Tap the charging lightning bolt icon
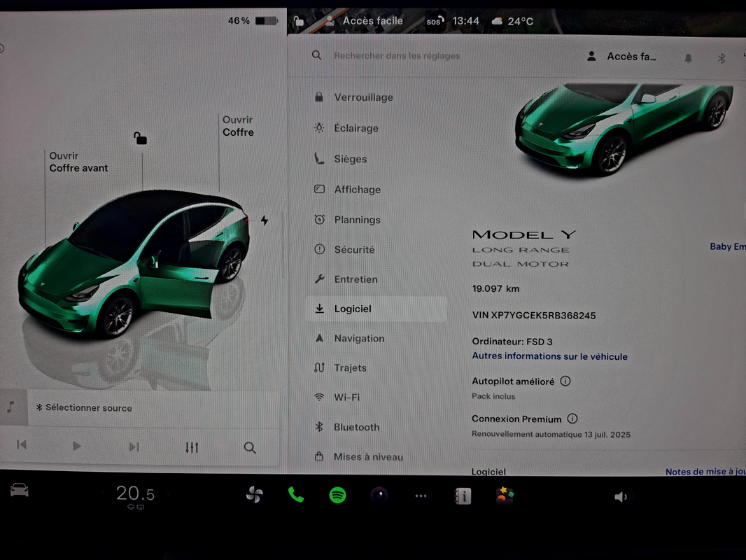 265,220
